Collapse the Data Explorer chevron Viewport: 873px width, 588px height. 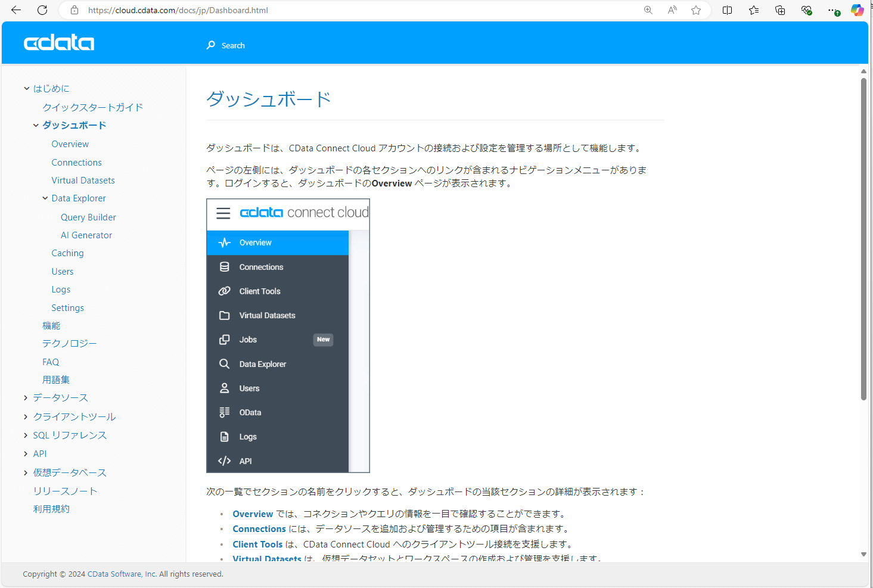click(x=45, y=198)
